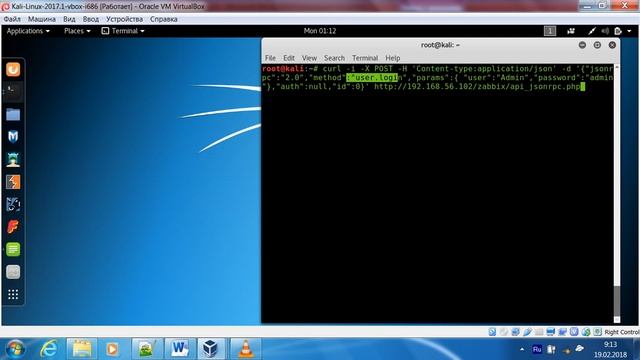Maximize the root@kali terminal window
This screenshot has width=640, height=360.
coord(597,45)
